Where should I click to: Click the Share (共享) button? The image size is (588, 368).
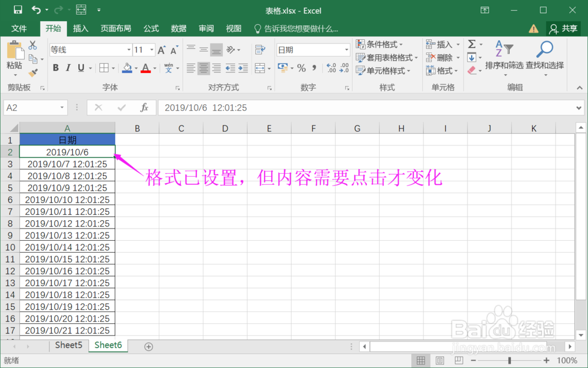pos(563,28)
